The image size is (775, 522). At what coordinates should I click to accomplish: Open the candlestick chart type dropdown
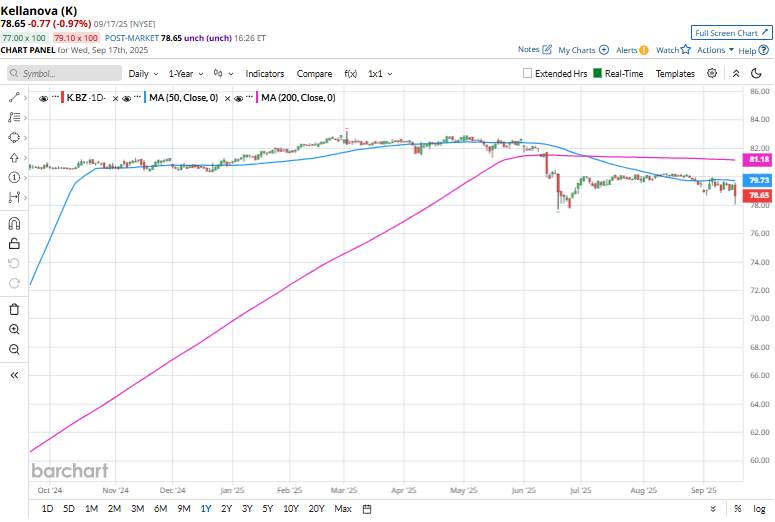pyautogui.click(x=223, y=74)
